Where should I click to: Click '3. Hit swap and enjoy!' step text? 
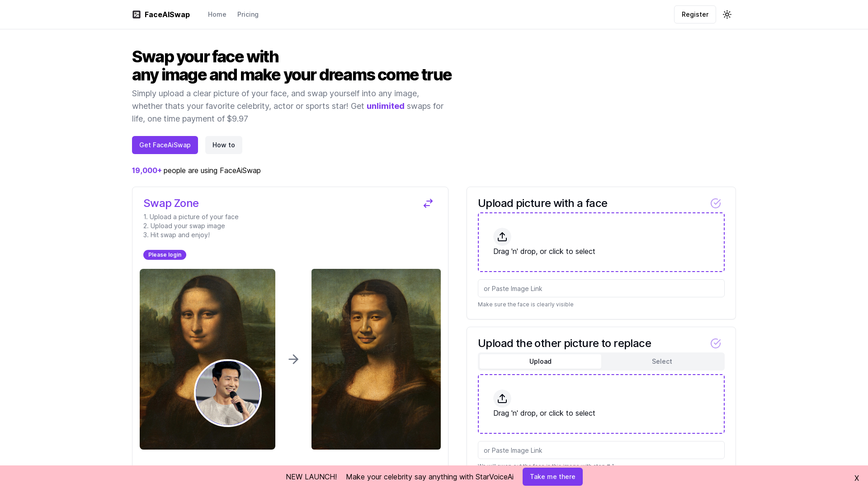tap(176, 235)
